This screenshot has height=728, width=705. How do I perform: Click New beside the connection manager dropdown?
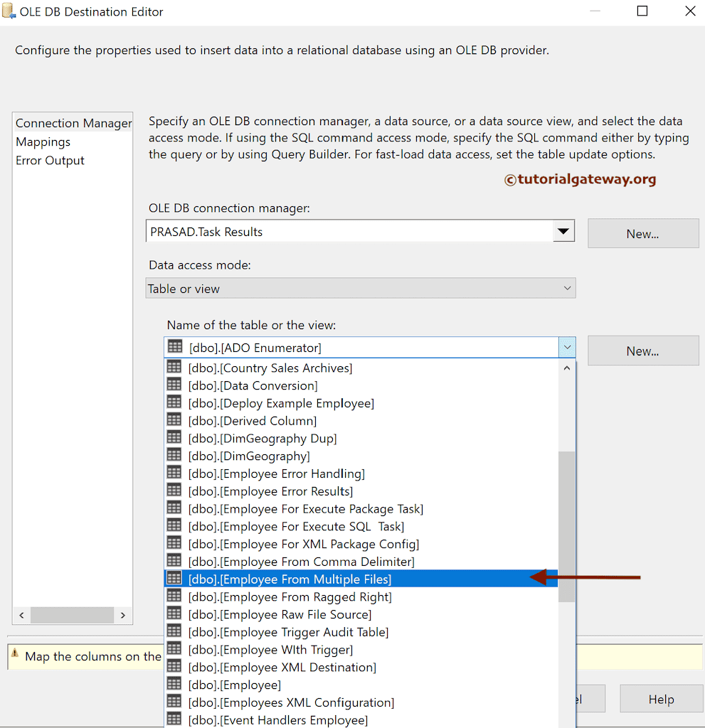point(642,233)
